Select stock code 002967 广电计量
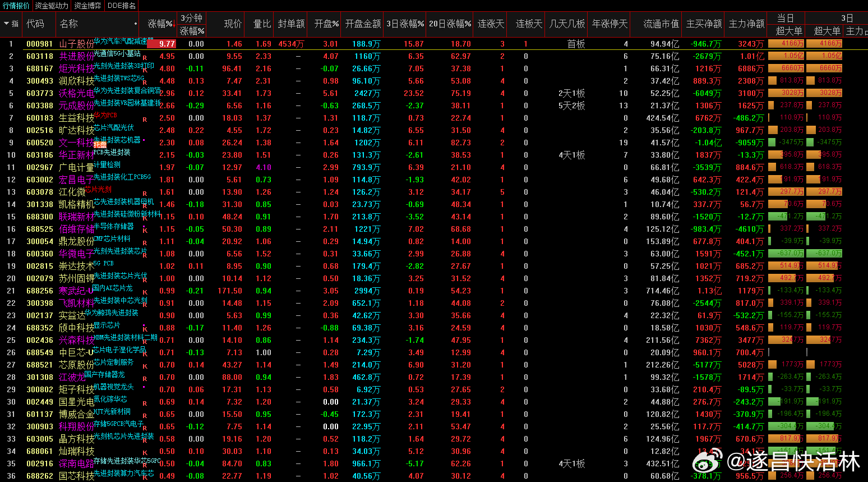 coord(40,167)
